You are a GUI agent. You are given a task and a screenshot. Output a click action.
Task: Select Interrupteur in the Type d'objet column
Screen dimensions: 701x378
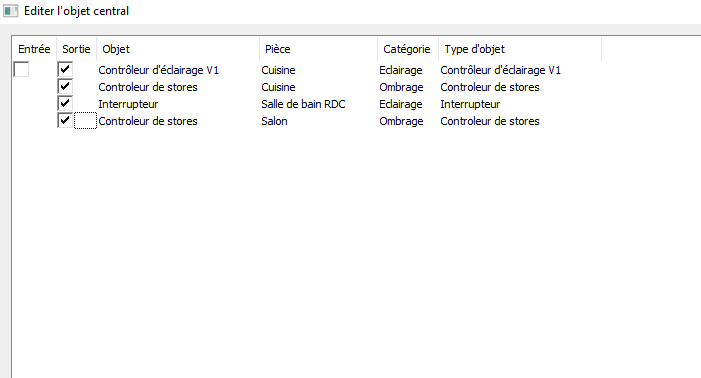[470, 104]
